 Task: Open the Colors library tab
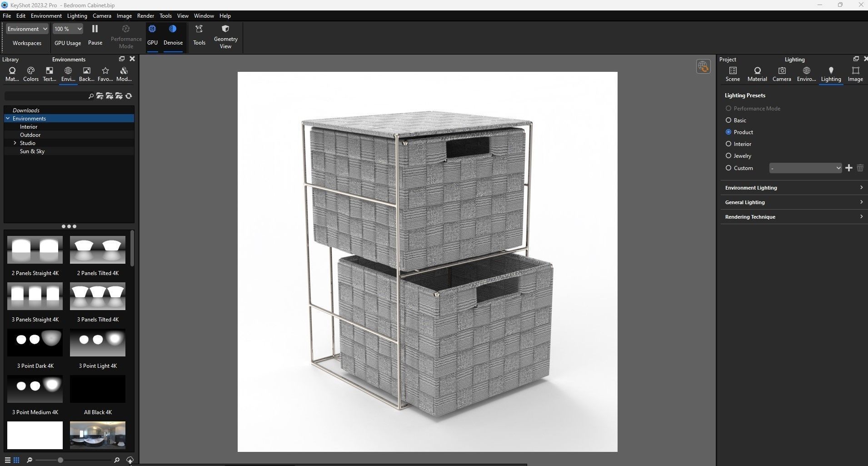(x=31, y=74)
